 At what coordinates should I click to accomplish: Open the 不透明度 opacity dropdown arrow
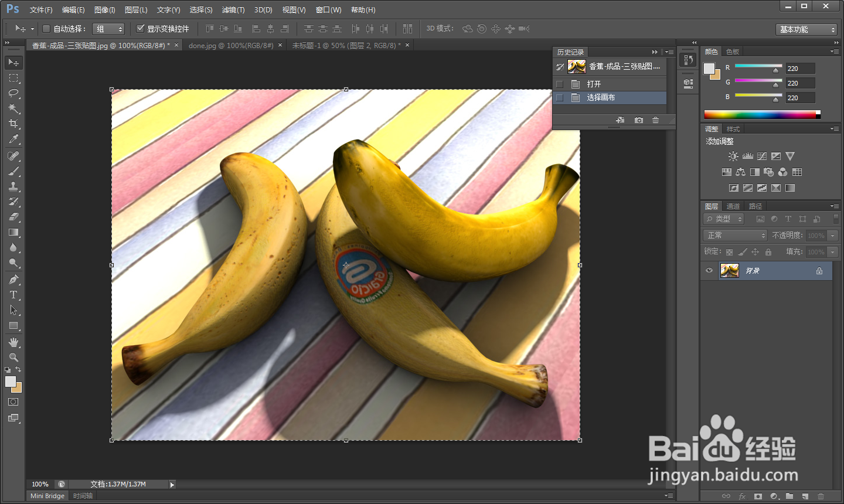(x=832, y=236)
